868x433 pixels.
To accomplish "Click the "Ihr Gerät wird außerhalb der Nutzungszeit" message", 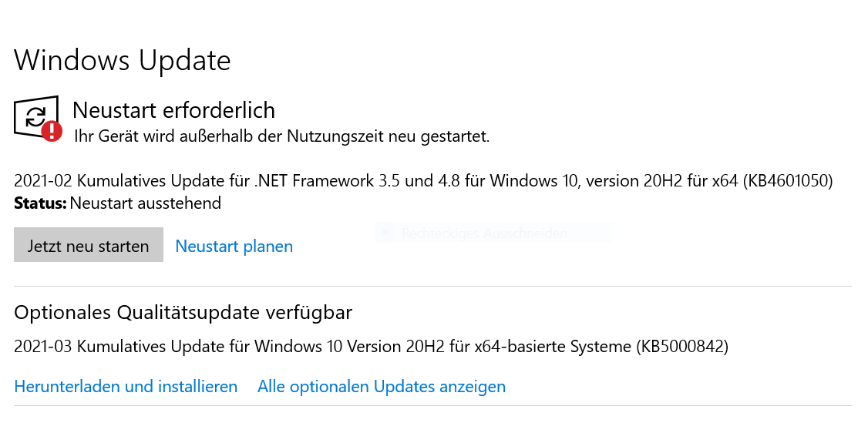I will (x=281, y=136).
